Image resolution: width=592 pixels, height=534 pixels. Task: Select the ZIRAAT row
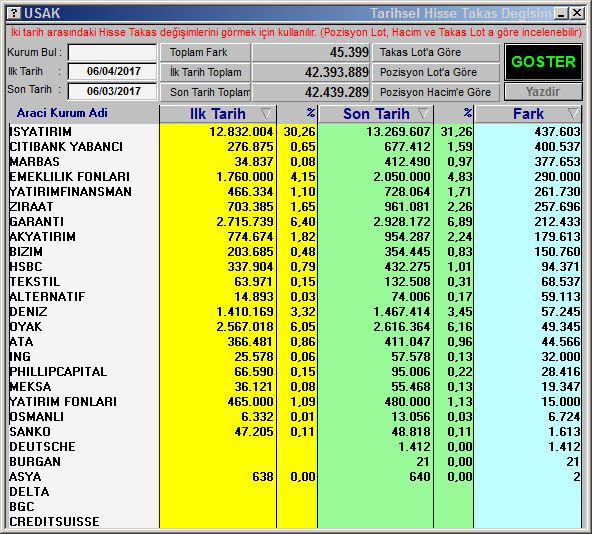click(294, 207)
